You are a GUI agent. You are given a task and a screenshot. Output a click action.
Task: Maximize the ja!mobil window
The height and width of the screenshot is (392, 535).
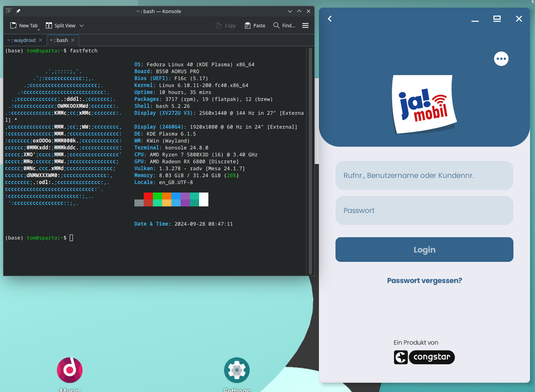click(497, 19)
